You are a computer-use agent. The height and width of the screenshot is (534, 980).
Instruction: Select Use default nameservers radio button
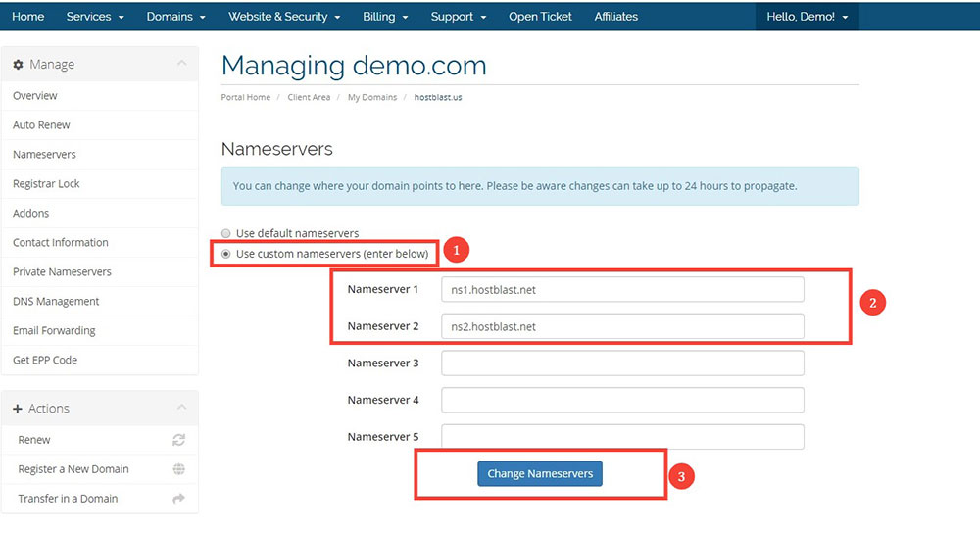click(x=226, y=233)
